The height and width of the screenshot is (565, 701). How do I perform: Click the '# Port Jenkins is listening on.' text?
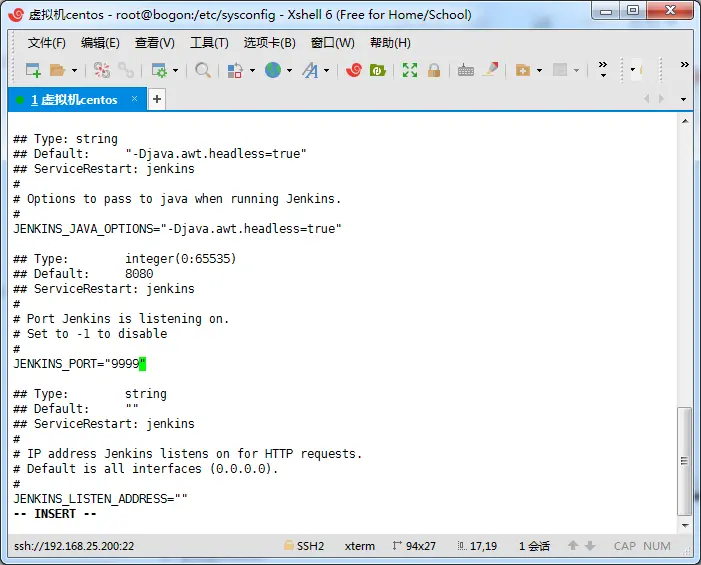coord(121,319)
